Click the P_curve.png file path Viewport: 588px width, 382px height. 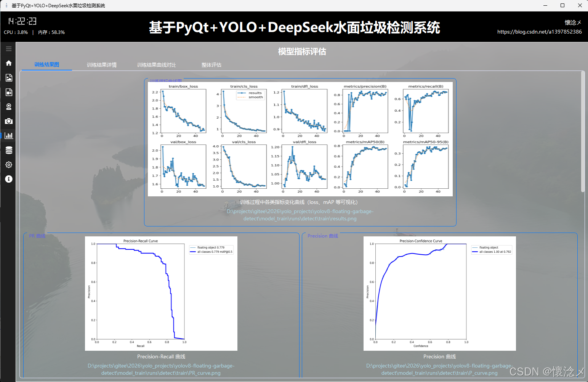click(x=440, y=369)
